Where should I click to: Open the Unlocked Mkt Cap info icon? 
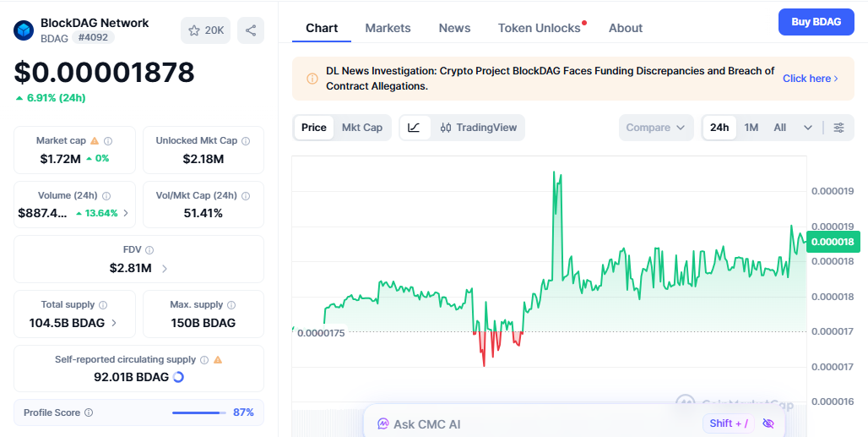(x=246, y=141)
